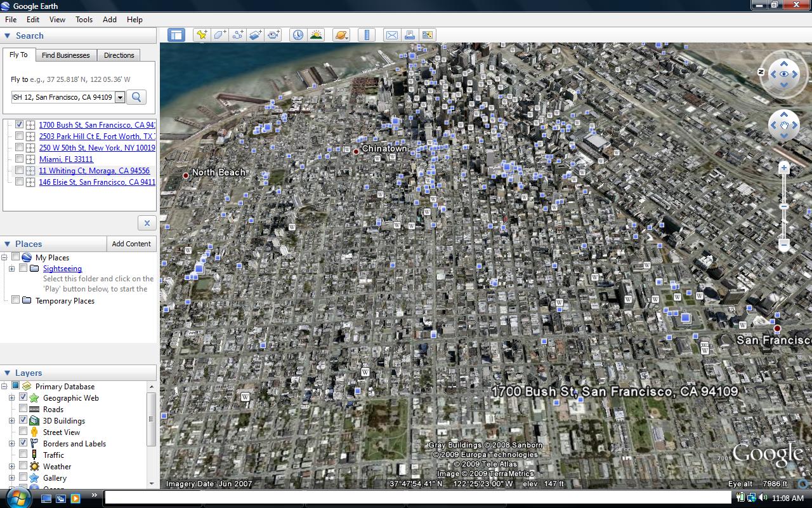Uncheck the 1700 Bush St search result
Image resolution: width=812 pixels, height=508 pixels.
coord(20,125)
